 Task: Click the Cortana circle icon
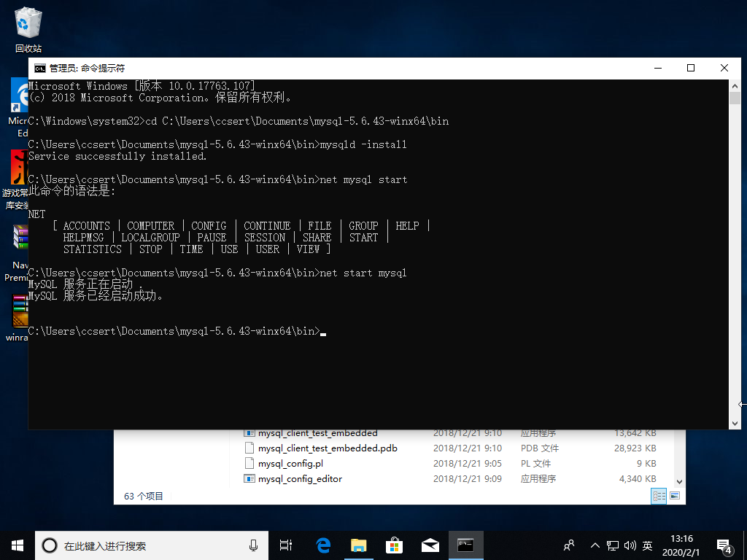[x=50, y=545]
